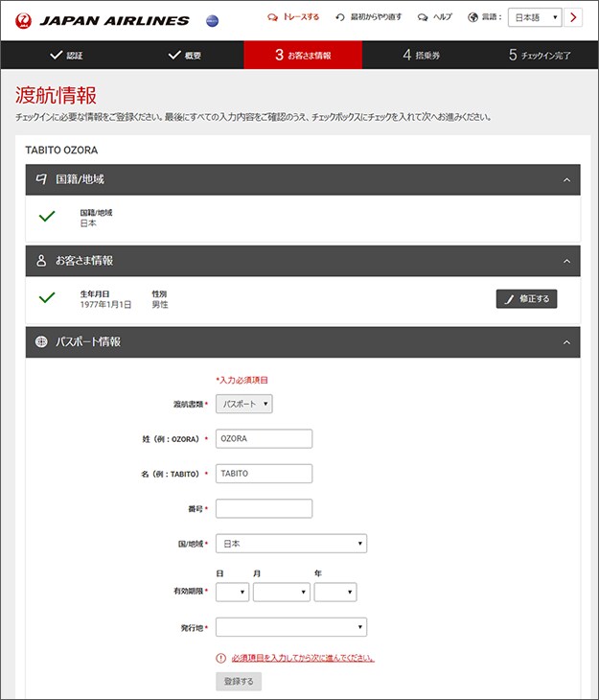This screenshot has width=599, height=700.
Task: Open the 言語 language dropdown
Action: (x=534, y=17)
